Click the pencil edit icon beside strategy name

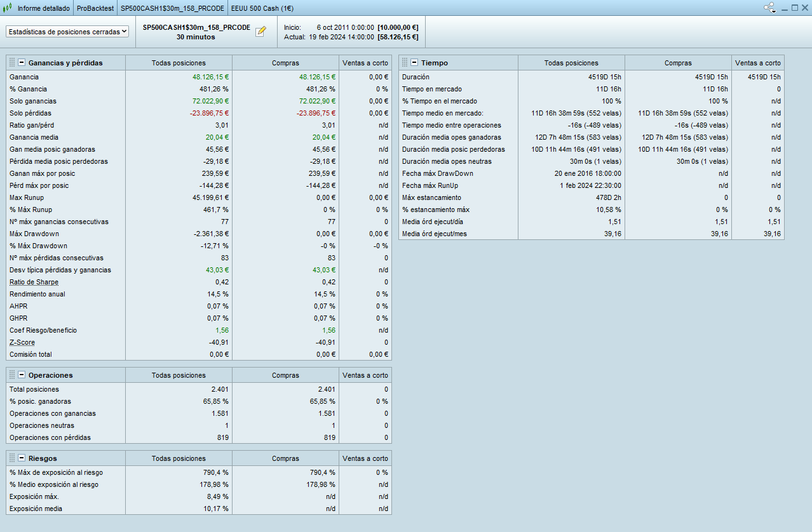click(x=261, y=32)
